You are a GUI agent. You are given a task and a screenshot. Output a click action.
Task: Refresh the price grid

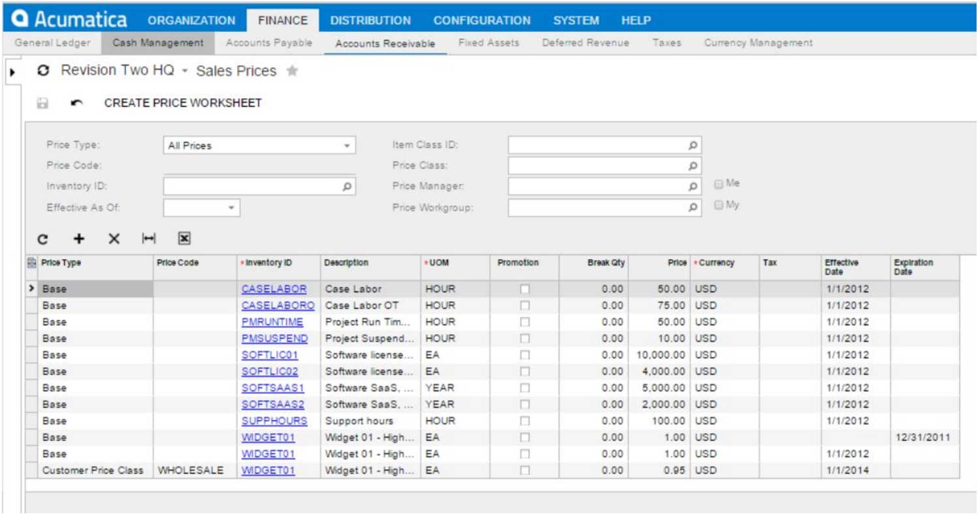coord(42,239)
